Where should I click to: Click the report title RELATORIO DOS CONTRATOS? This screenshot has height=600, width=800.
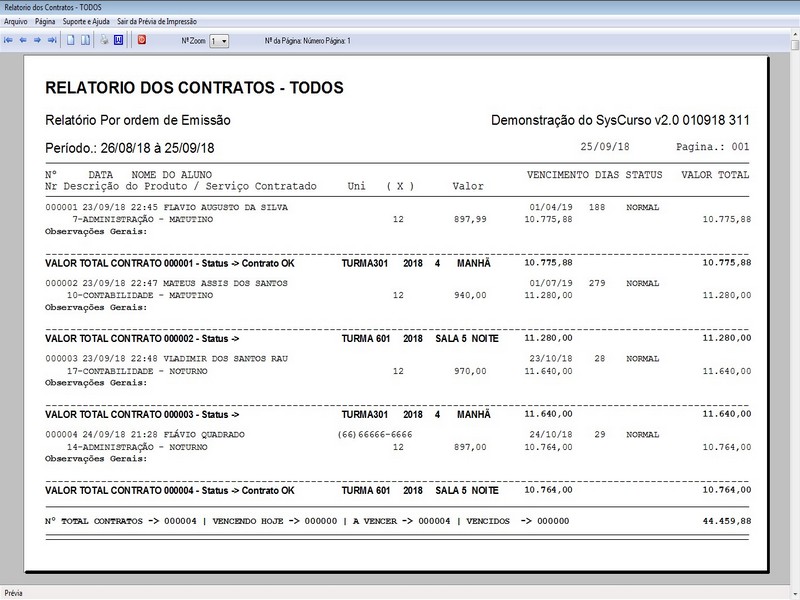(195, 88)
